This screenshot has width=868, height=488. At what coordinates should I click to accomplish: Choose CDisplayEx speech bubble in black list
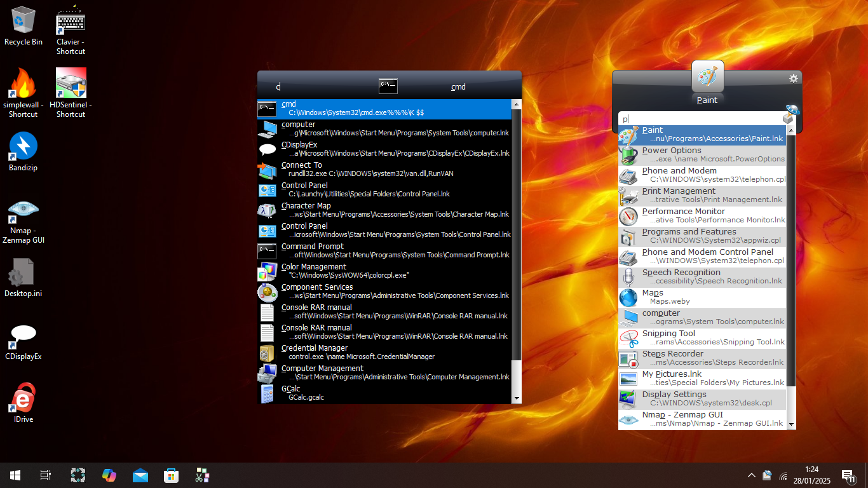coord(268,149)
